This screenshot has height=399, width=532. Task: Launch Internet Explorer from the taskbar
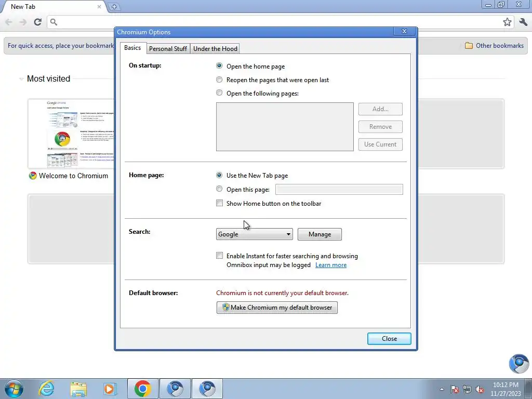46,389
